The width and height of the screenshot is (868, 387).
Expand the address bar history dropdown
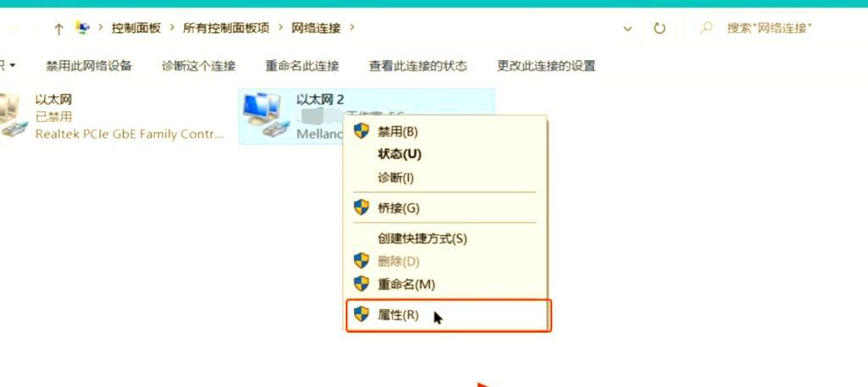[x=628, y=28]
